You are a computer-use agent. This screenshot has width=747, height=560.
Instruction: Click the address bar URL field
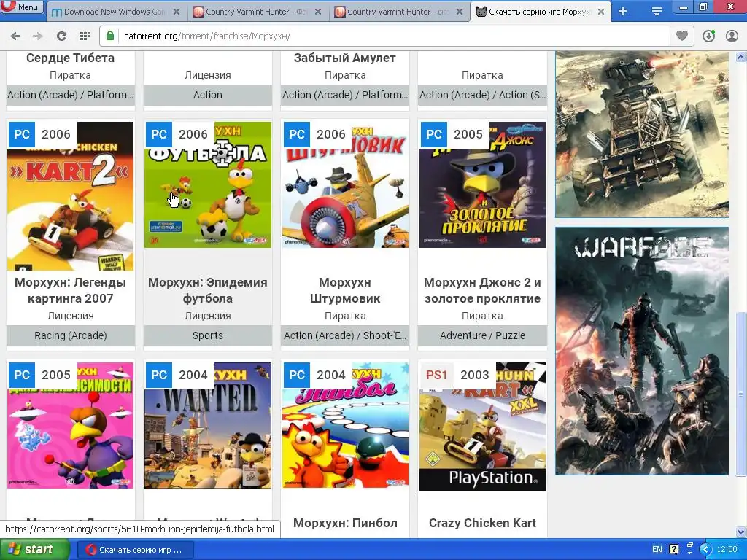coord(385,36)
